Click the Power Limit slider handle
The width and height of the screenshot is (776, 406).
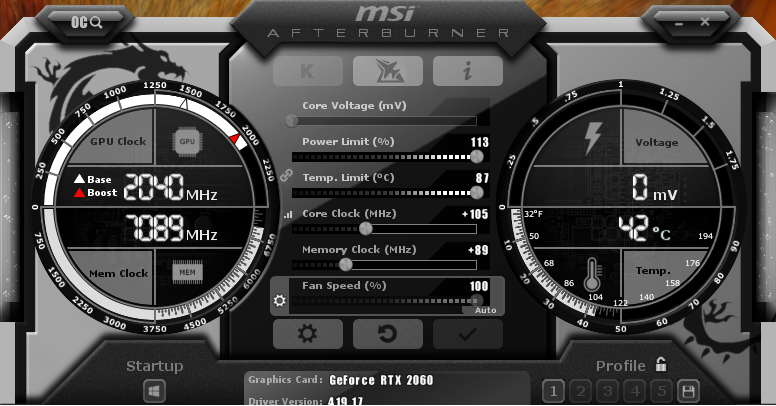(477, 157)
